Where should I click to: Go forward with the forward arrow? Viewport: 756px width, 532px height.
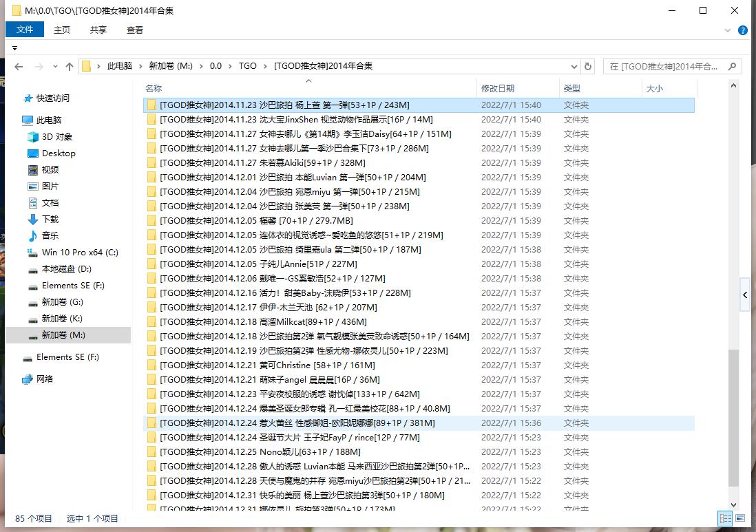point(39,67)
